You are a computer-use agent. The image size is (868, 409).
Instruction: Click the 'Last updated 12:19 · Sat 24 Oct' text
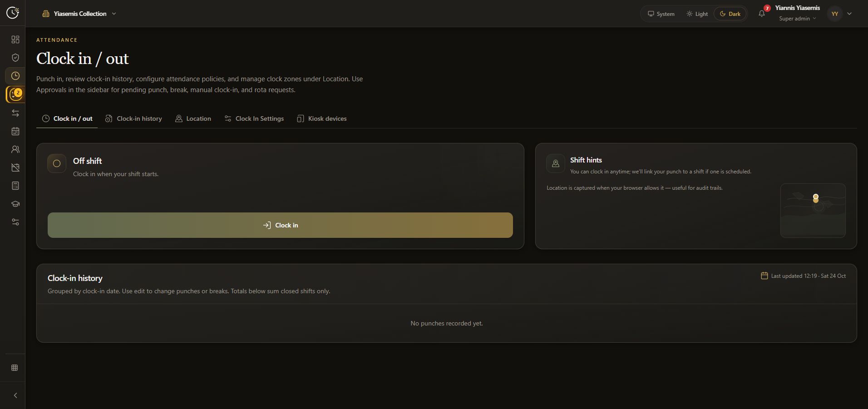809,276
